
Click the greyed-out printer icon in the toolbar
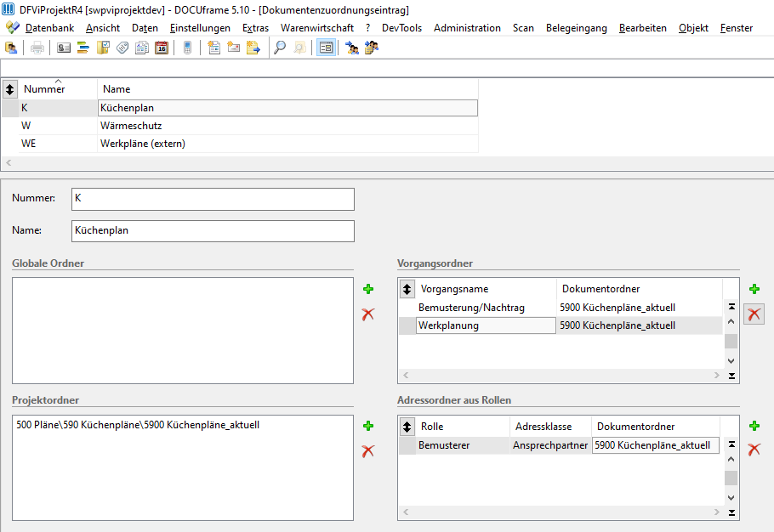37,48
